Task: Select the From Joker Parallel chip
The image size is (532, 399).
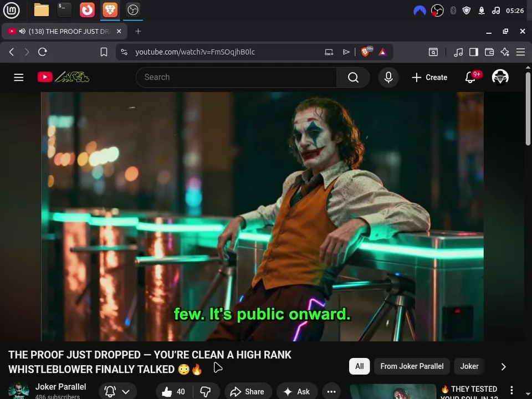Action: coord(412,366)
